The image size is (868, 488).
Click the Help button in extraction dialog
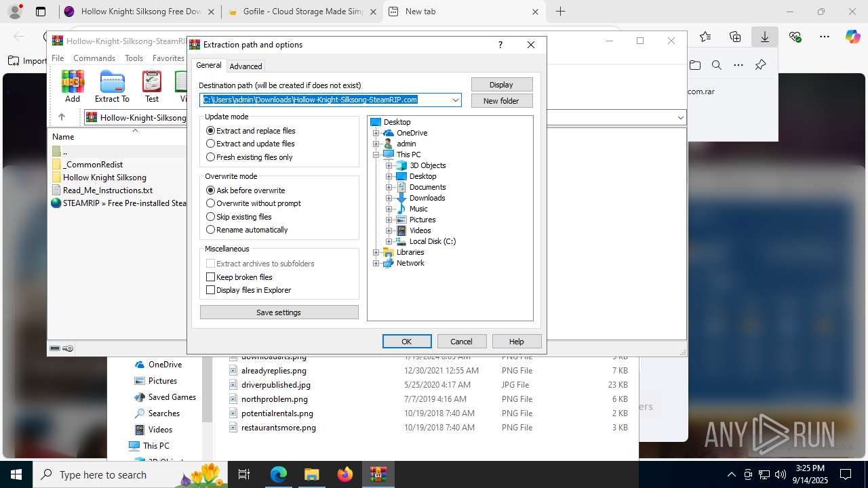[517, 342]
